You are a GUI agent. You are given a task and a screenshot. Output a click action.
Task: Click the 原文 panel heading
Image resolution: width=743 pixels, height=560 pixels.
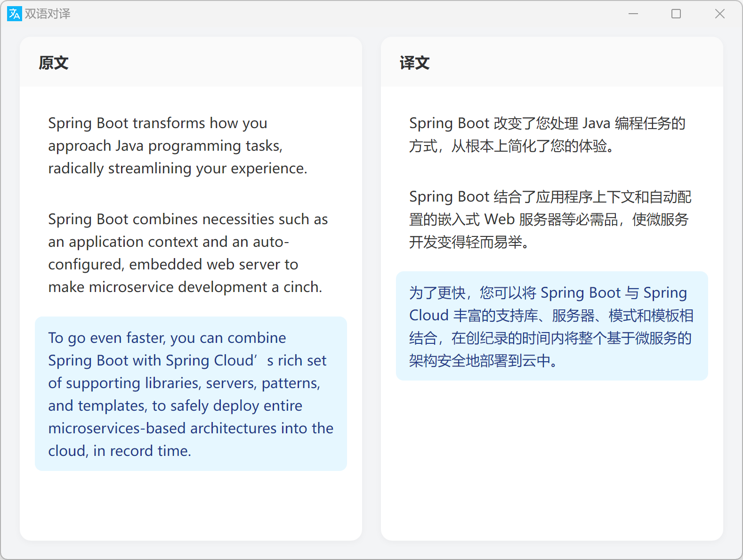54,63
